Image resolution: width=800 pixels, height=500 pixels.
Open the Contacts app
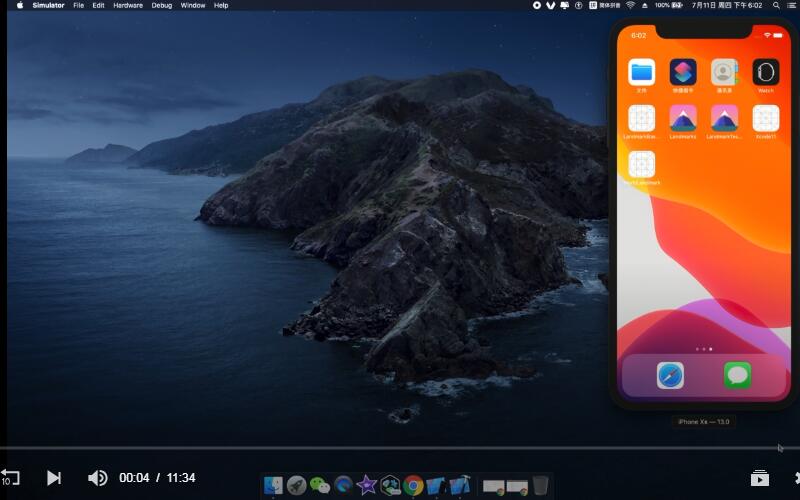[724, 72]
